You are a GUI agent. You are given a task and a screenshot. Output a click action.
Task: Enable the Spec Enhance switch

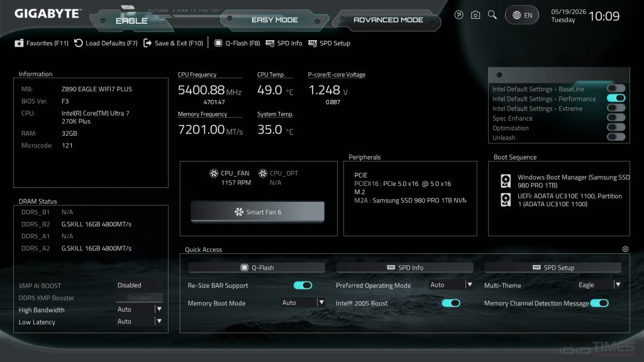tap(616, 118)
